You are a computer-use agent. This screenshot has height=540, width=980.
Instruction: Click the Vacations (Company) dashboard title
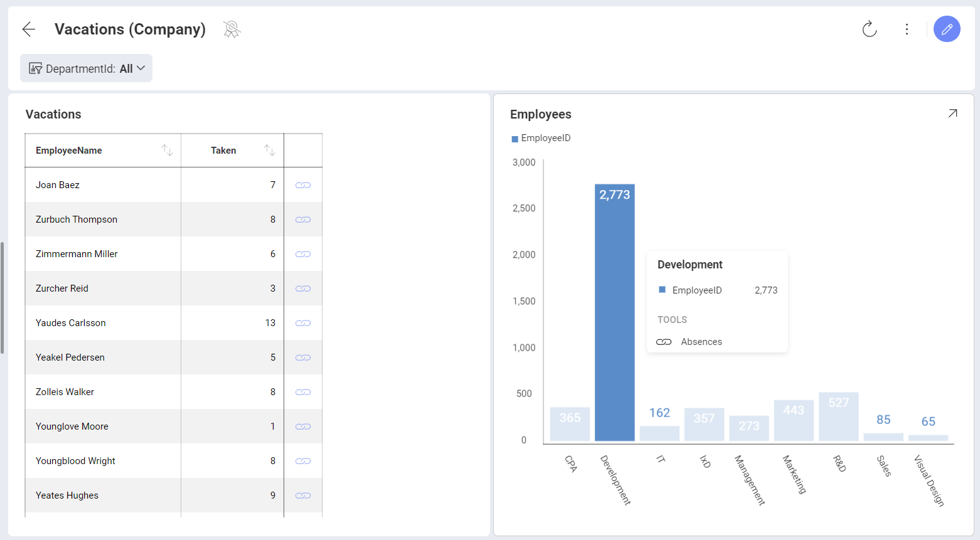click(130, 29)
